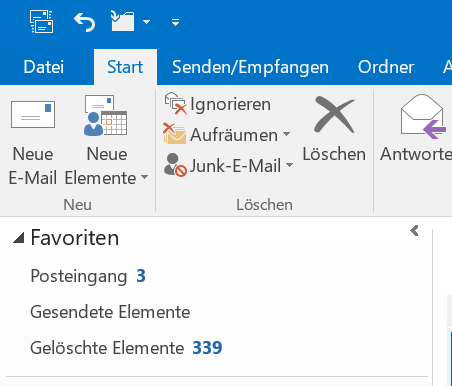Click the Löschen X icon
452x386 pixels.
click(x=334, y=115)
